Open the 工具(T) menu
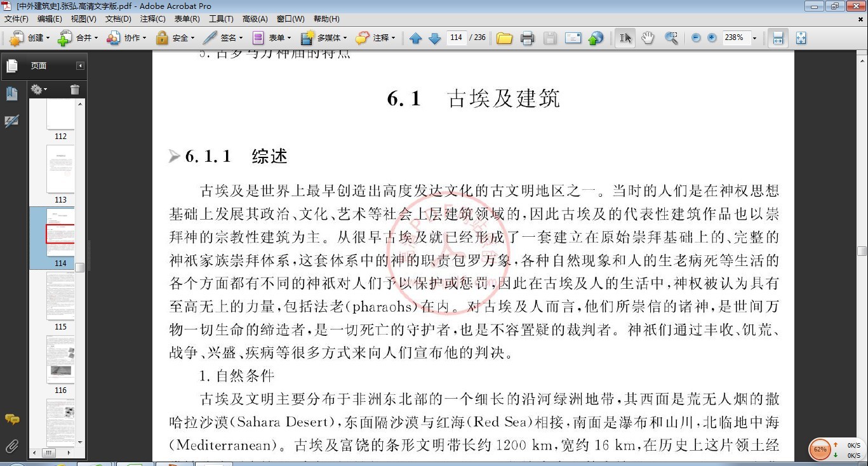868x466 pixels. pos(221,19)
